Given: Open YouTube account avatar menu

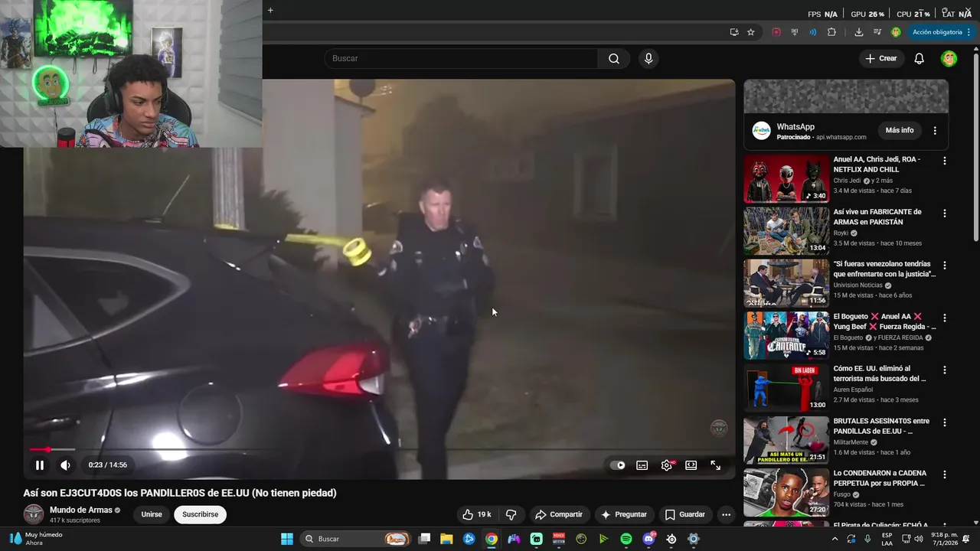Looking at the screenshot, I should [949, 59].
